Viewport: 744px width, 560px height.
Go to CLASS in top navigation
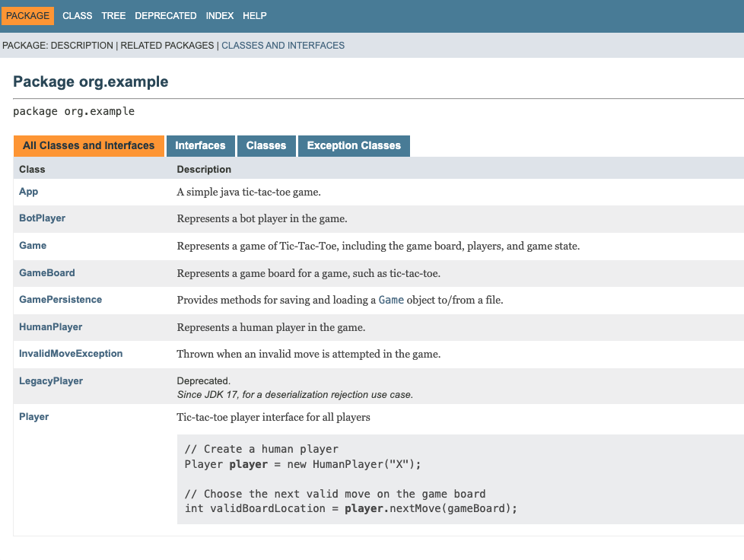tap(78, 16)
